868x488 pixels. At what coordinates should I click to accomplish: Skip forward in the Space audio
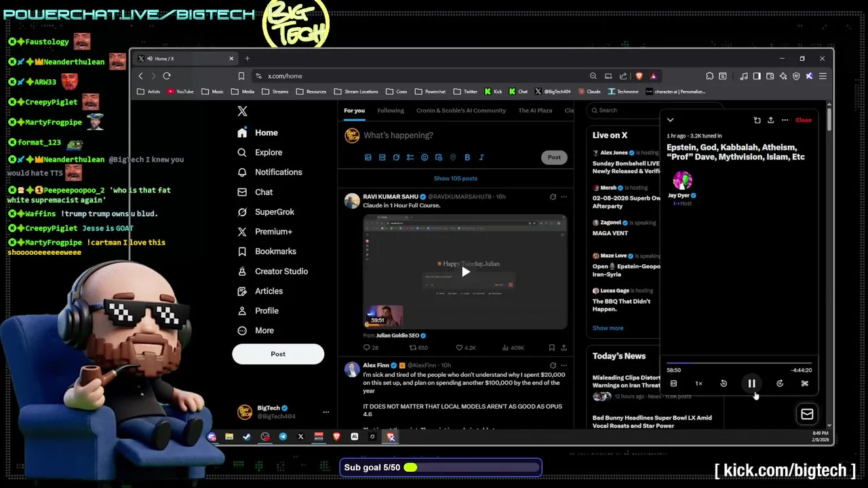pos(780,384)
